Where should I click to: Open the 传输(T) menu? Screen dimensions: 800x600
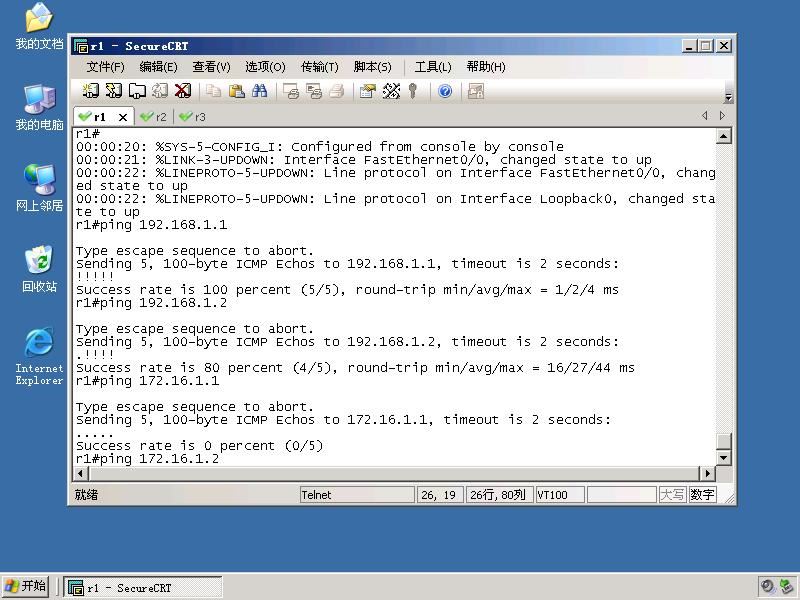coord(319,67)
